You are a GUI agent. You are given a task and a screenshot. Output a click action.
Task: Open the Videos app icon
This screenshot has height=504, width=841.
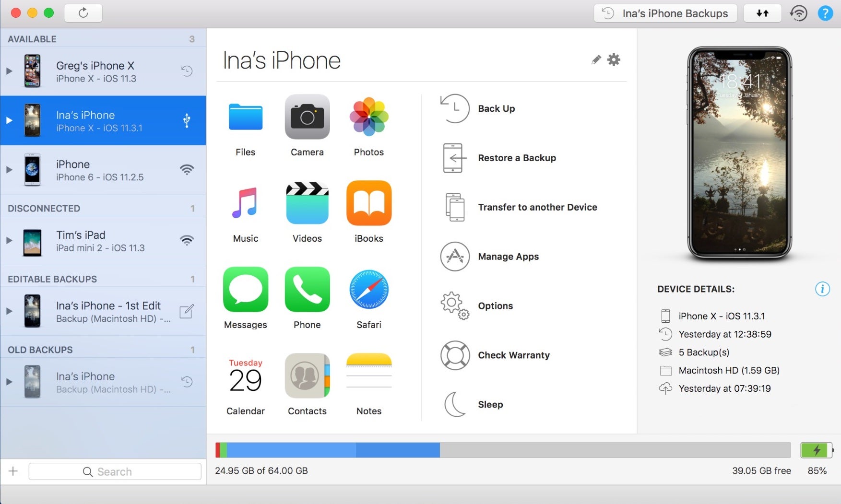pos(307,203)
